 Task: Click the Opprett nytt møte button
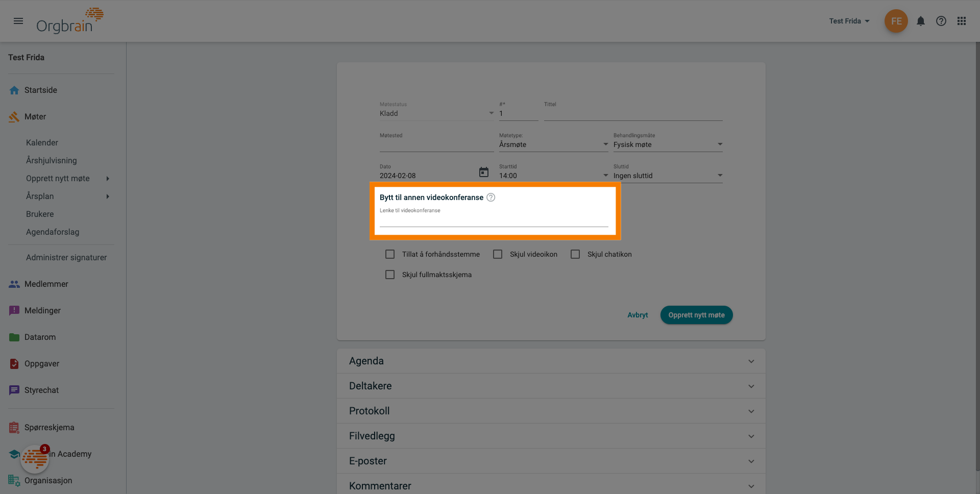(x=696, y=315)
